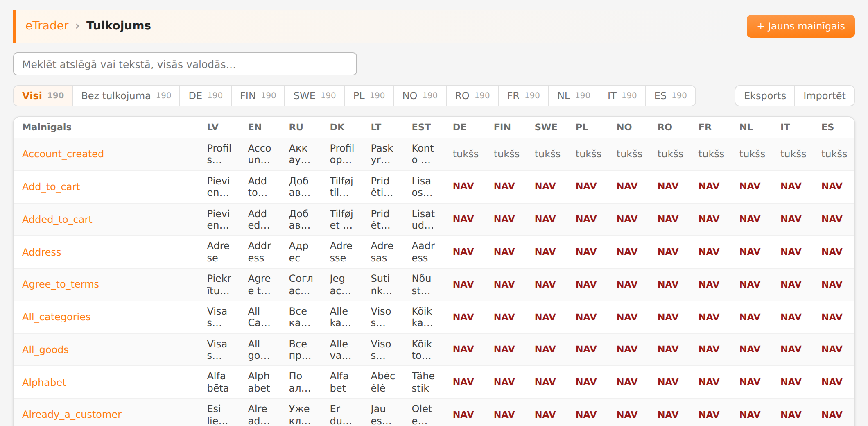The image size is (868, 426).
Task: Click the NAV cell under DE for Add_to_cart
Action: tap(463, 186)
